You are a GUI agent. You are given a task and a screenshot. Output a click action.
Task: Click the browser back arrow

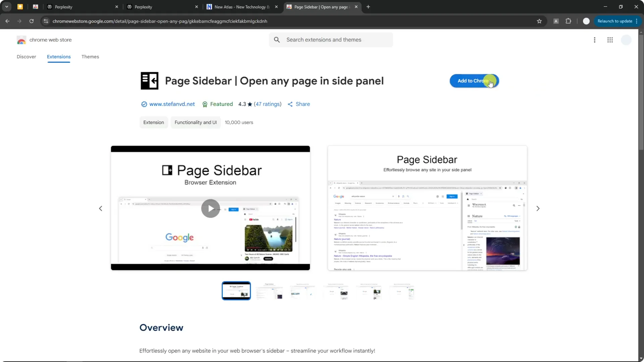coord(7,21)
